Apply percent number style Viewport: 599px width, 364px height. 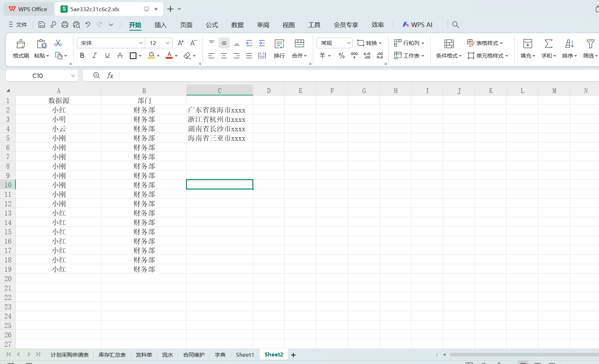coord(341,56)
